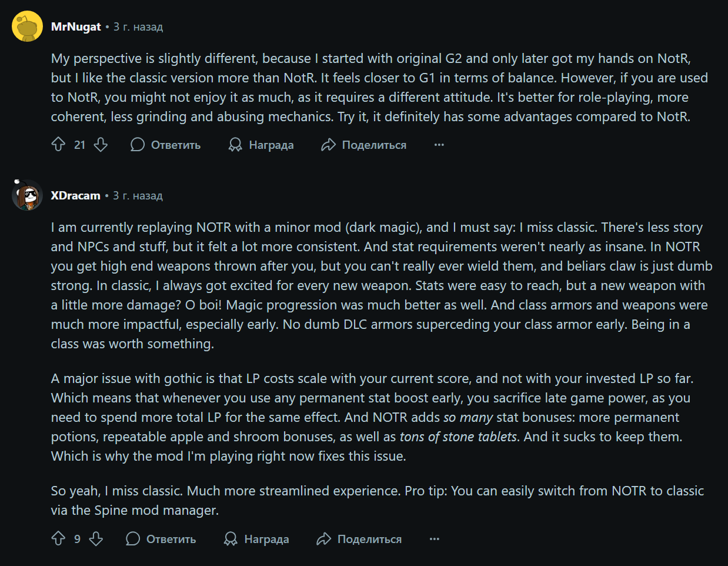Image resolution: width=728 pixels, height=566 pixels.
Task: Click "Поделиться" under MrNugat's comment
Action: pyautogui.click(x=374, y=145)
